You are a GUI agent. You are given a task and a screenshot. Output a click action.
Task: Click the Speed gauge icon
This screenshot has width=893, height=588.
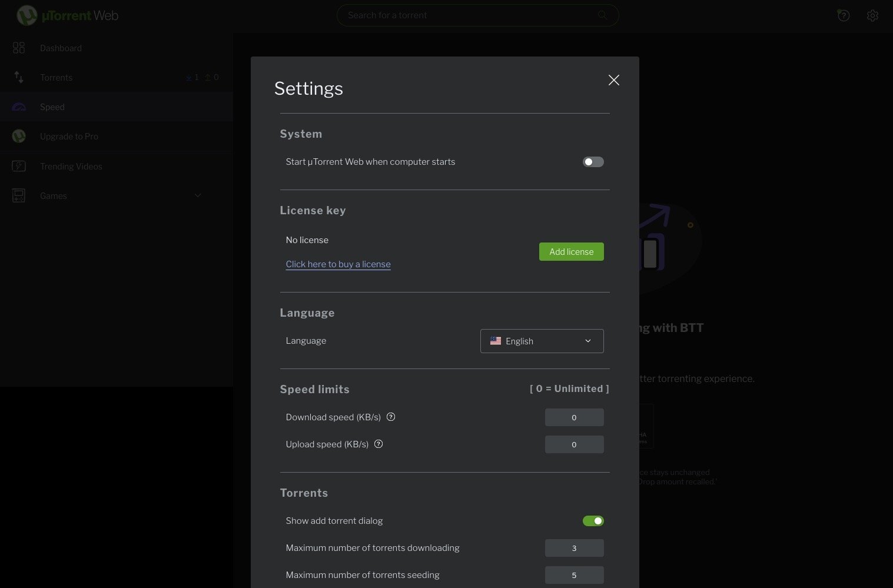(x=19, y=107)
